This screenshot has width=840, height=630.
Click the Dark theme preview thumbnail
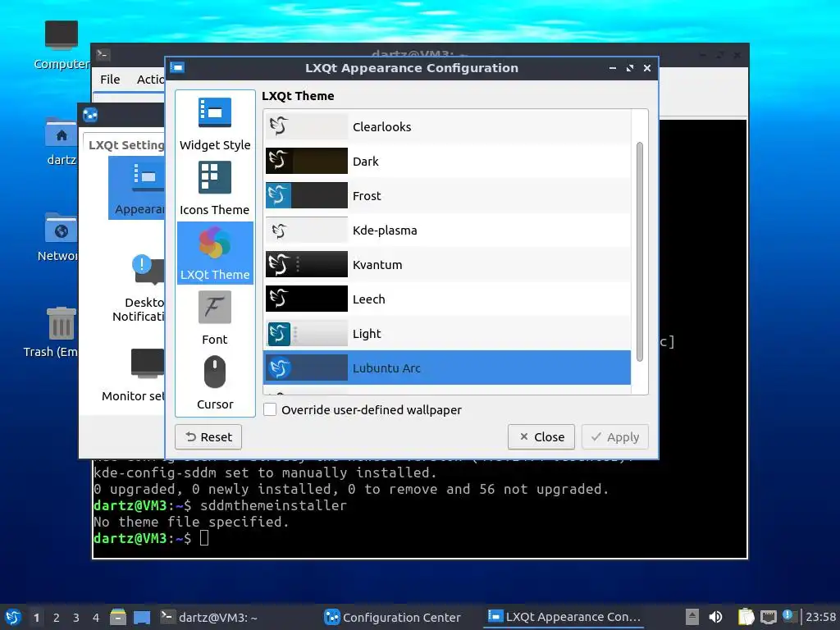click(x=307, y=161)
